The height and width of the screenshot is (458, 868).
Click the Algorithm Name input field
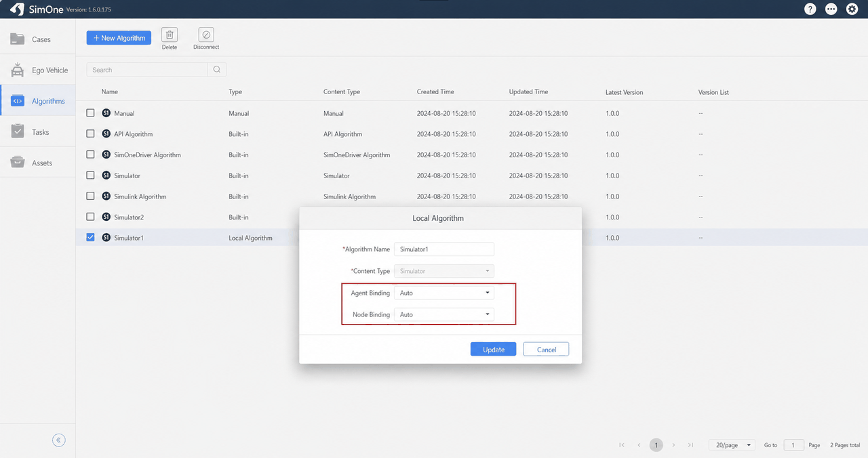(x=444, y=249)
